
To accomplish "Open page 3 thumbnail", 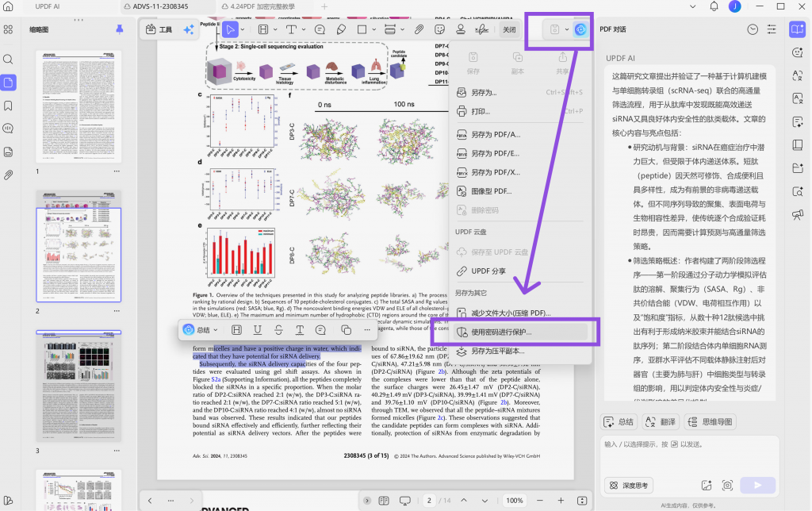I will click(x=79, y=386).
